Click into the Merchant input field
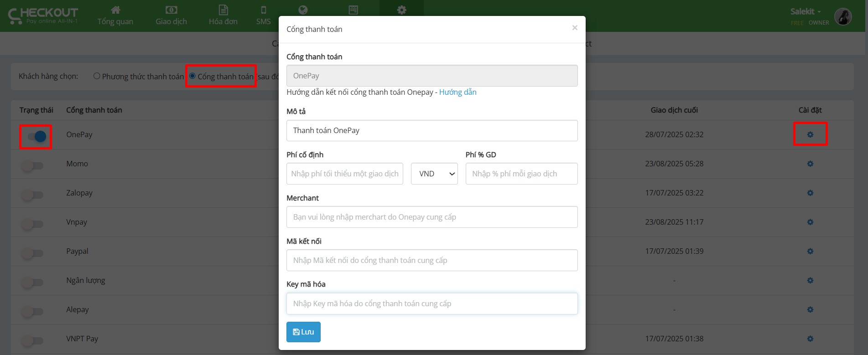 [x=431, y=217]
